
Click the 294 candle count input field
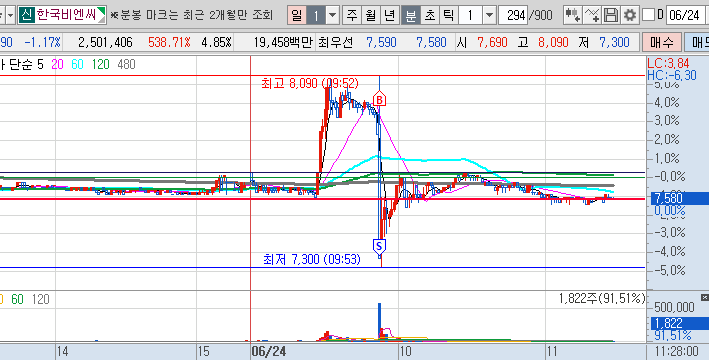coord(514,16)
